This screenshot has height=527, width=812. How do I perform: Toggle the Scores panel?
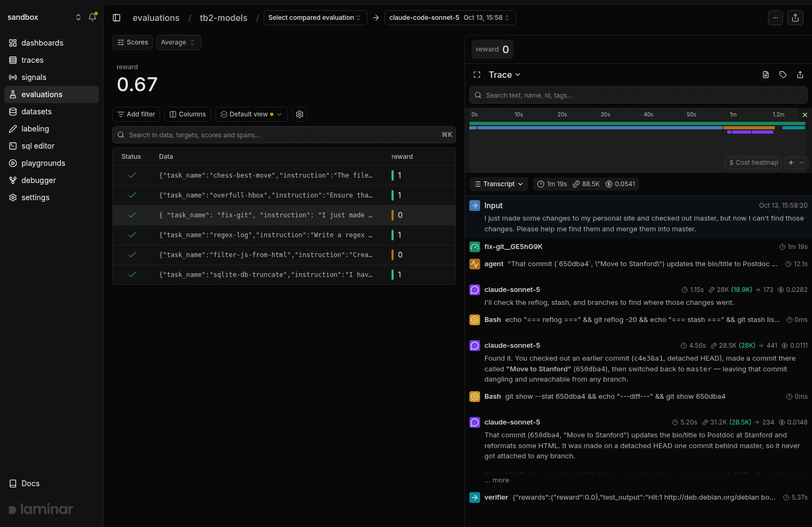[x=133, y=42]
